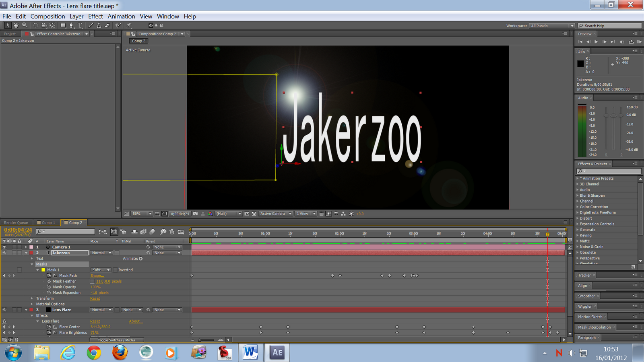The height and width of the screenshot is (362, 644).
Task: Select the Zoom tool
Action: tap(24, 25)
